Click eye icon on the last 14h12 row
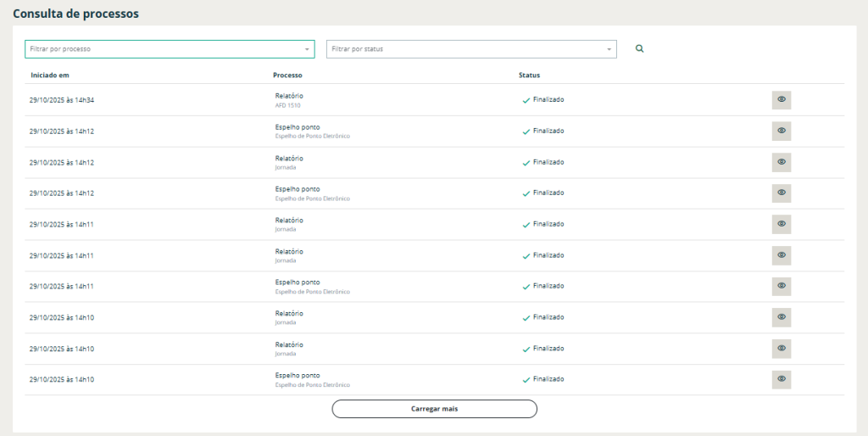This screenshot has height=436, width=868. click(781, 193)
